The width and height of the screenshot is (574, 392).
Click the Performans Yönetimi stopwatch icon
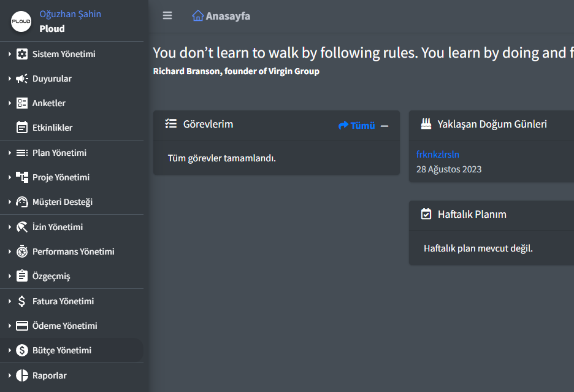pyautogui.click(x=22, y=252)
